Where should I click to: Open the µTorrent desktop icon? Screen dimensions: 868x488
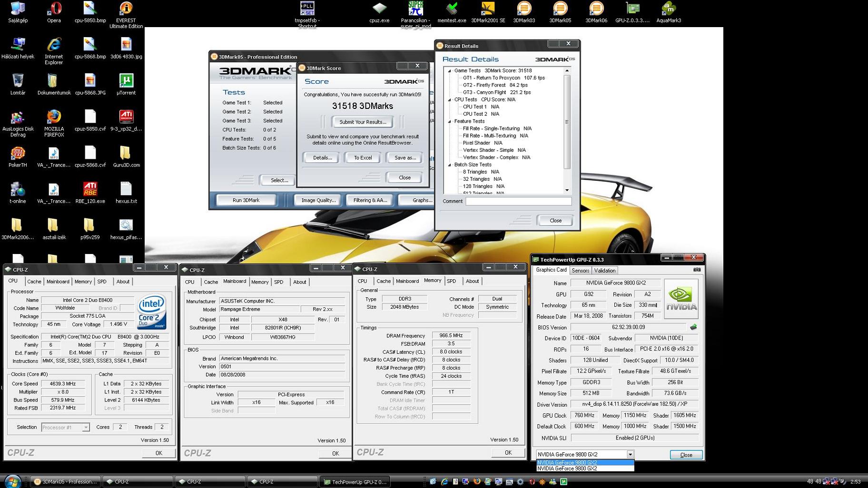click(x=126, y=84)
